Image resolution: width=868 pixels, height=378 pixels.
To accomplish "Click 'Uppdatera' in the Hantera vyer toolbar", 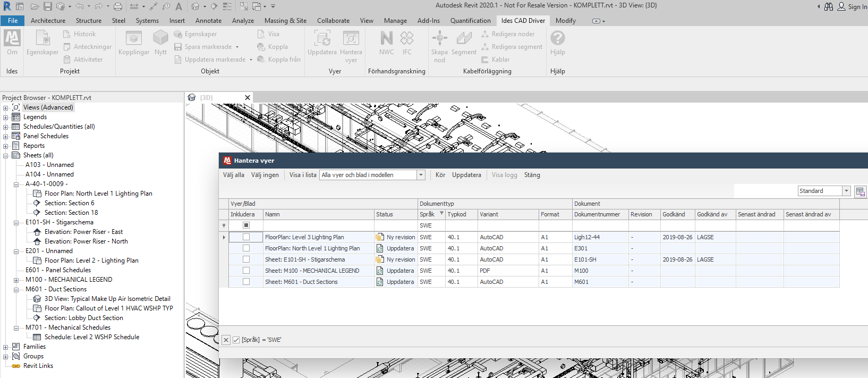I will pyautogui.click(x=466, y=175).
